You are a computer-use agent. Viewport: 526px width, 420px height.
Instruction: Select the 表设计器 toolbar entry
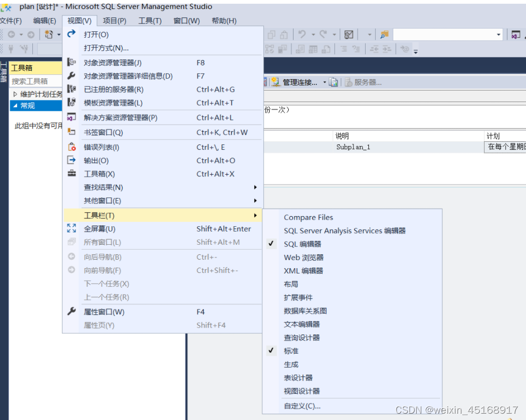[298, 378]
